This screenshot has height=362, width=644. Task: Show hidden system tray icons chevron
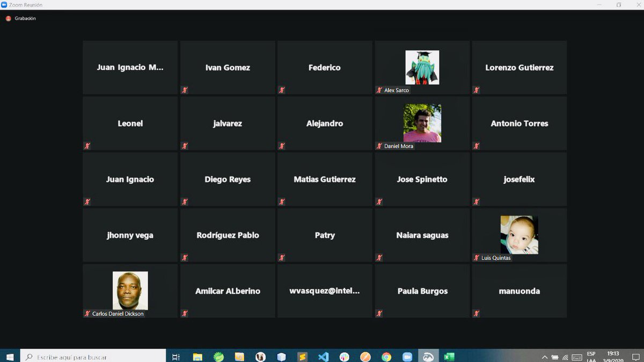545,357
